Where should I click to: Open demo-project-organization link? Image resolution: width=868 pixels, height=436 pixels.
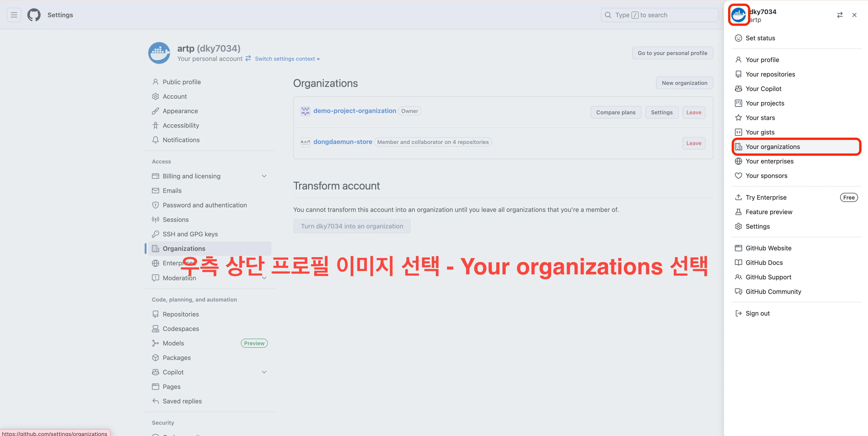pyautogui.click(x=355, y=111)
